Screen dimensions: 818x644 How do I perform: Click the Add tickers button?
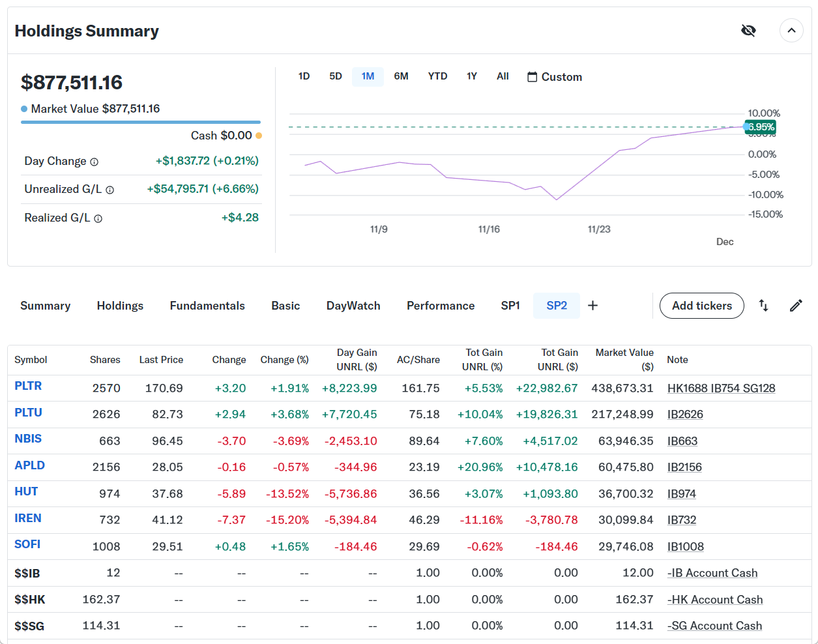[701, 306]
